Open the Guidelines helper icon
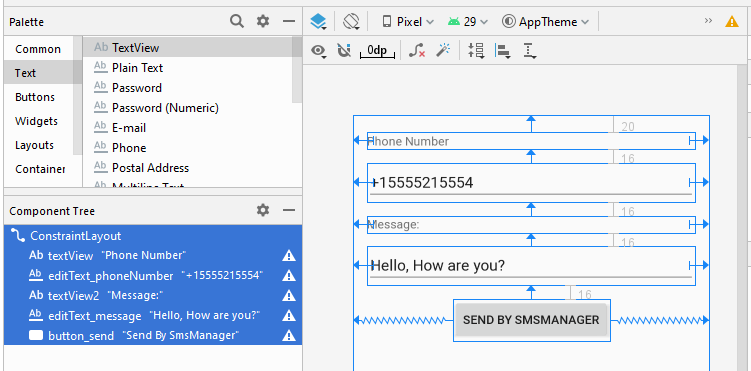 [529, 50]
